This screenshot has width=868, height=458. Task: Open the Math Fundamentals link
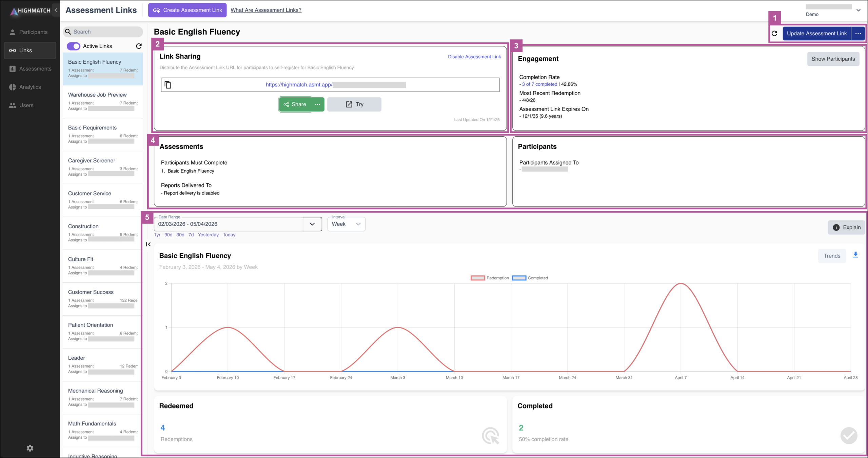(x=103, y=431)
